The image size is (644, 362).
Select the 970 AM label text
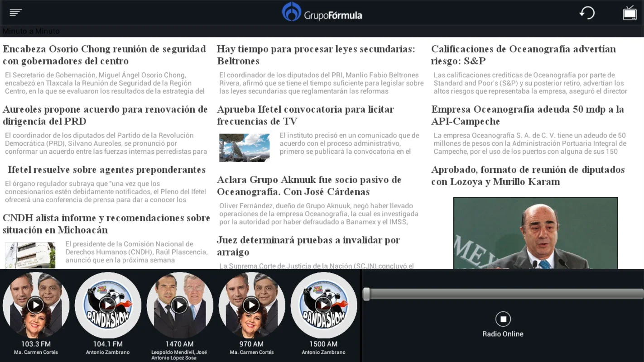click(x=252, y=344)
